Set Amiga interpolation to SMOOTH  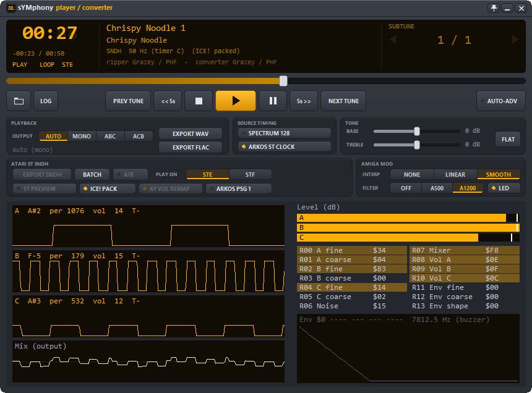click(x=499, y=174)
